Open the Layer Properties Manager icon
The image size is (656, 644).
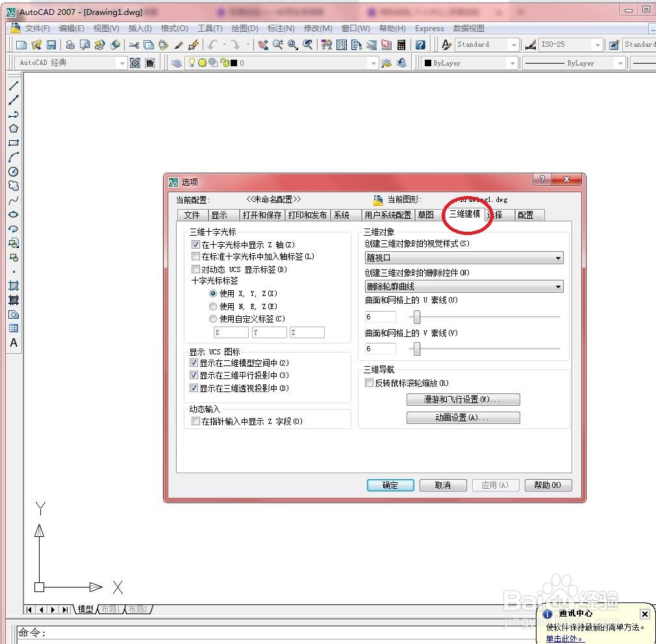click(177, 63)
